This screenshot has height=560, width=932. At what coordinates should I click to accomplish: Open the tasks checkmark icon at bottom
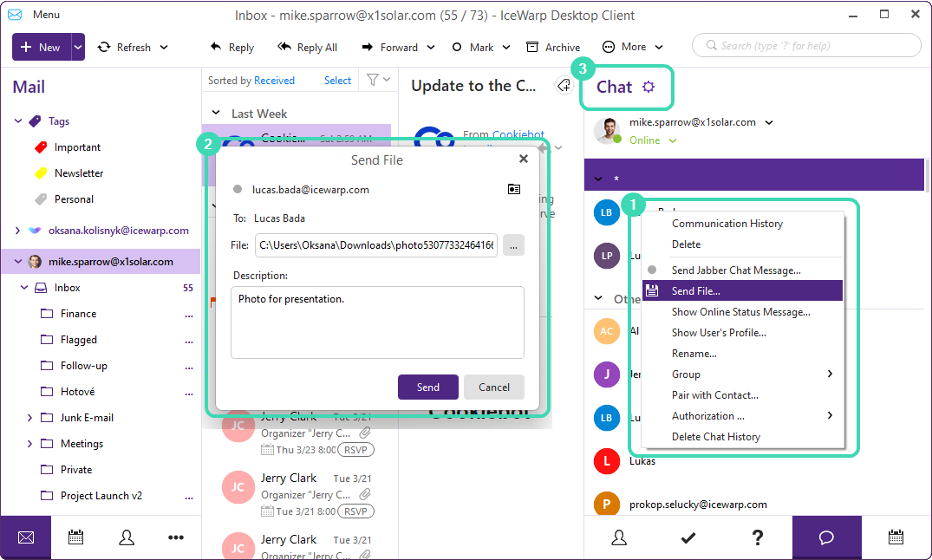tap(688, 537)
